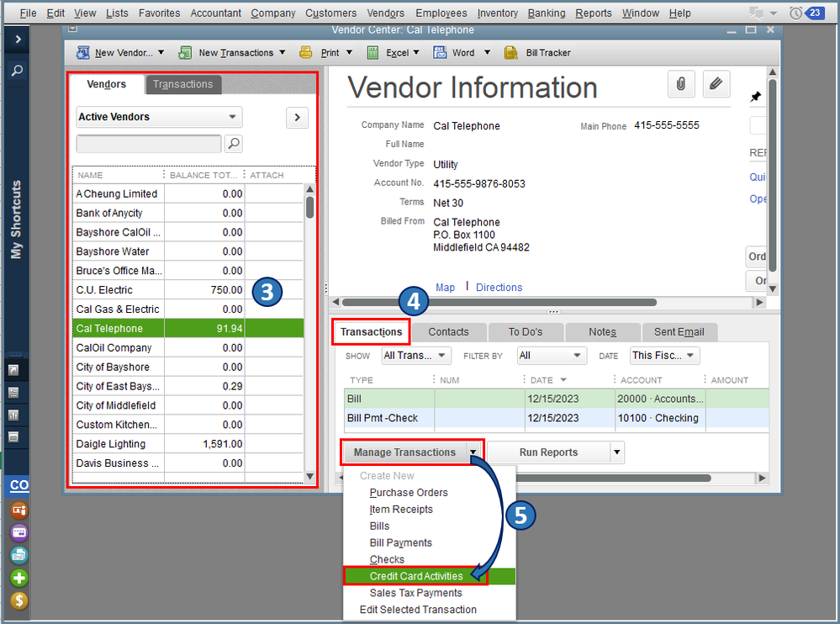
Task: Open the Excel dropdown arrow
Action: (x=416, y=52)
